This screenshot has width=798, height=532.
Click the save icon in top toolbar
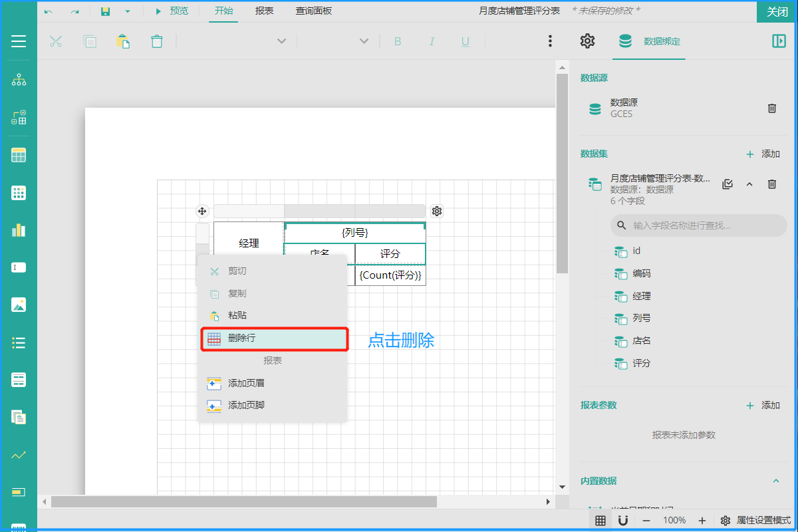tap(105, 11)
